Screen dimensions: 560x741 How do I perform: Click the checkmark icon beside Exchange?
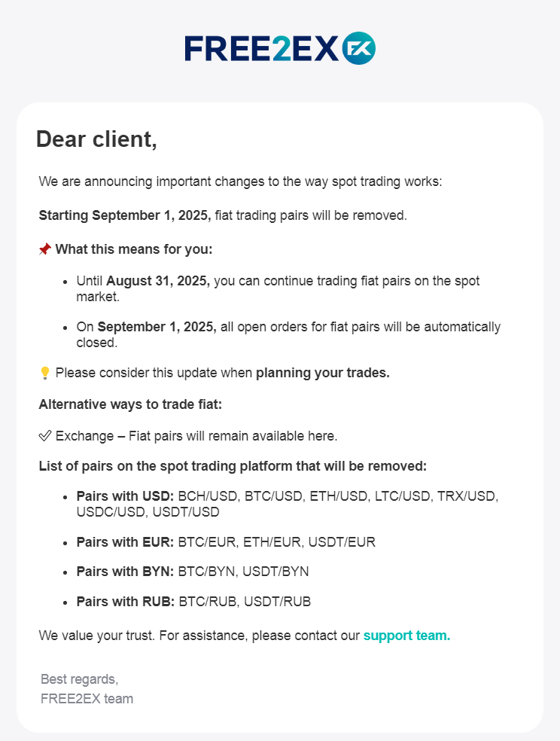point(45,435)
